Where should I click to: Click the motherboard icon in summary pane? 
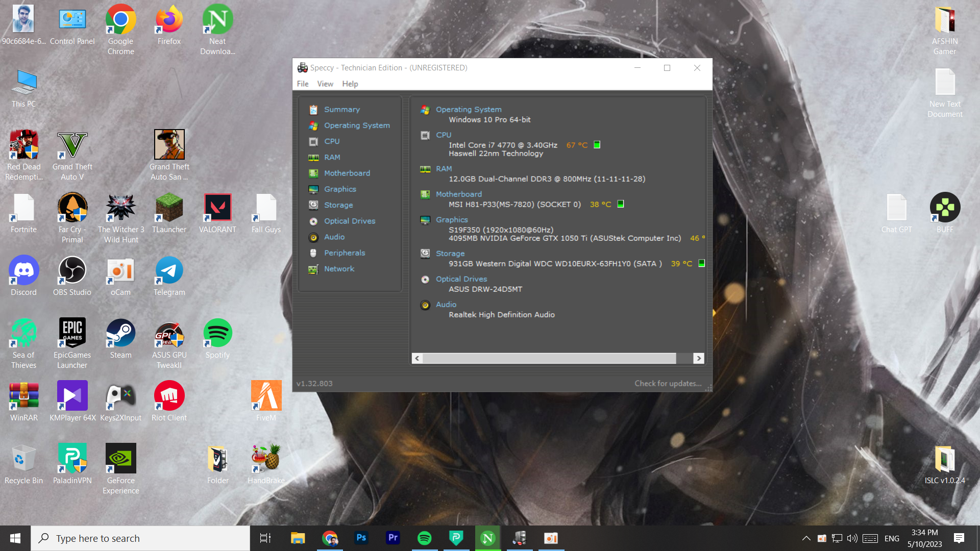[425, 194]
